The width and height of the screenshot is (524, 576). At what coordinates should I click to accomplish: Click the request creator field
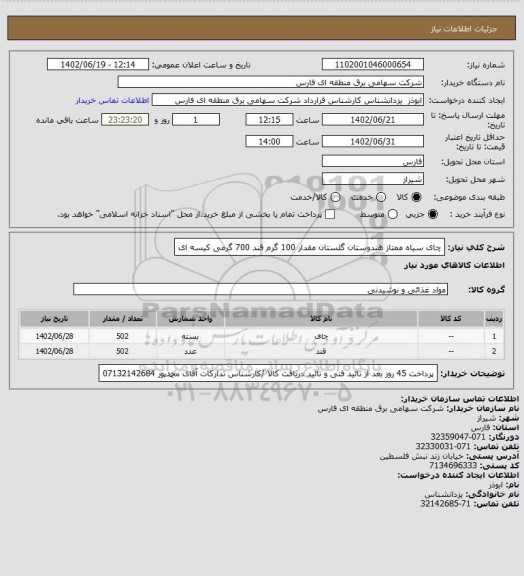[x=288, y=100]
